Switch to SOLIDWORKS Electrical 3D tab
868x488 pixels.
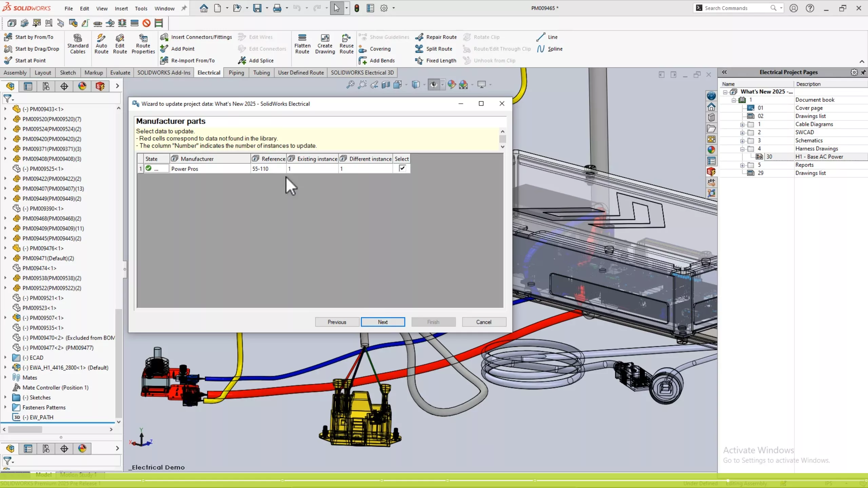[362, 73]
